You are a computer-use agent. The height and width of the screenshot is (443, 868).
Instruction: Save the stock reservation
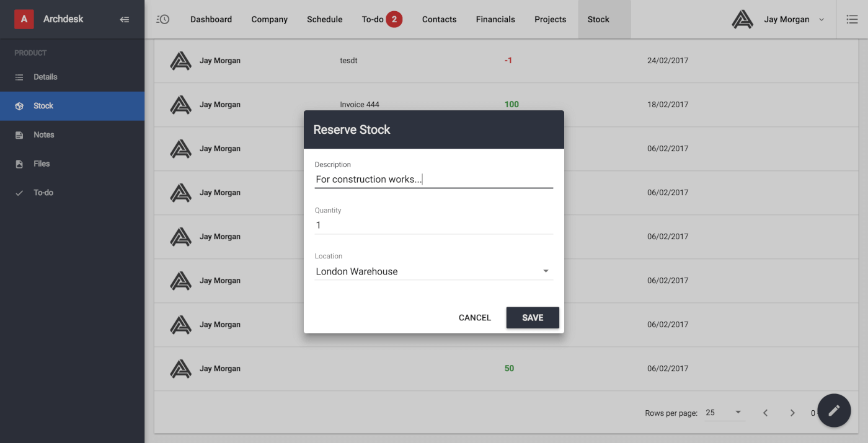tap(533, 317)
